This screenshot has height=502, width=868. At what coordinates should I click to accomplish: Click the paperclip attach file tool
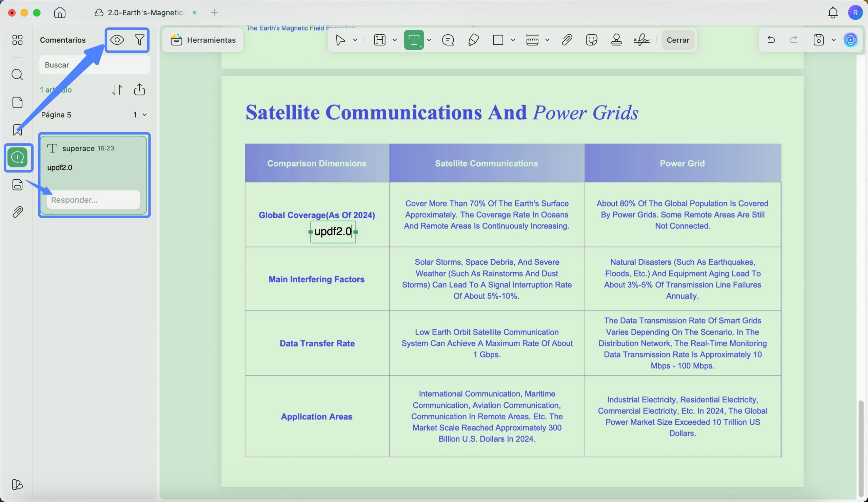coord(567,40)
